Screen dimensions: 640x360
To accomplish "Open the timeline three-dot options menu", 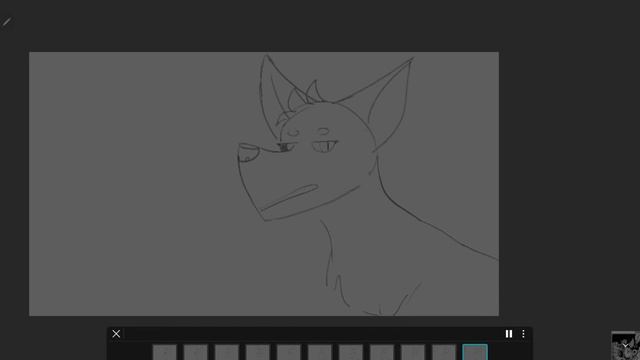I will [523, 334].
